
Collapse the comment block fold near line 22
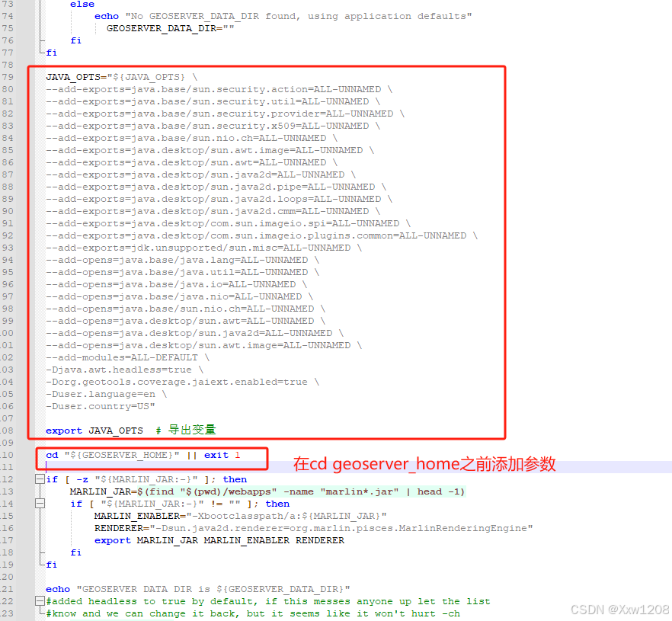pyautogui.click(x=40, y=601)
